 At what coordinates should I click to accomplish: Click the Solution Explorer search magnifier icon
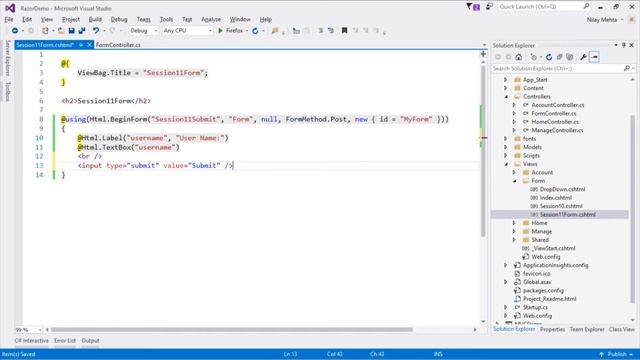[x=627, y=68]
